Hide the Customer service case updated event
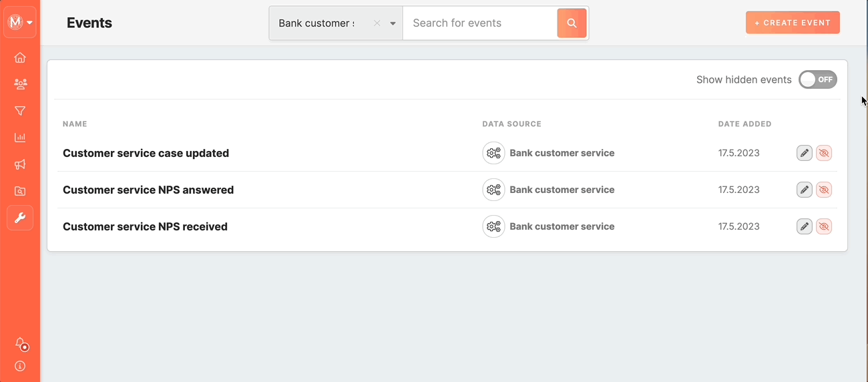Screen dimensions: 868x382 tap(824, 153)
